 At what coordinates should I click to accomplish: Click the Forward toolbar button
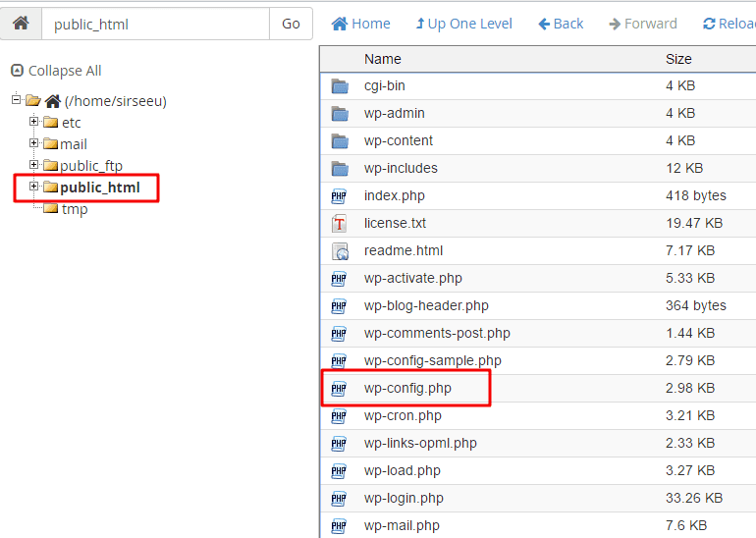point(643,24)
